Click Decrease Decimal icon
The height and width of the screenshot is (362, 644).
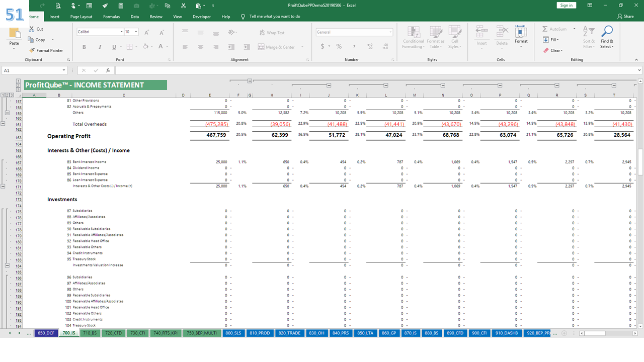386,46
